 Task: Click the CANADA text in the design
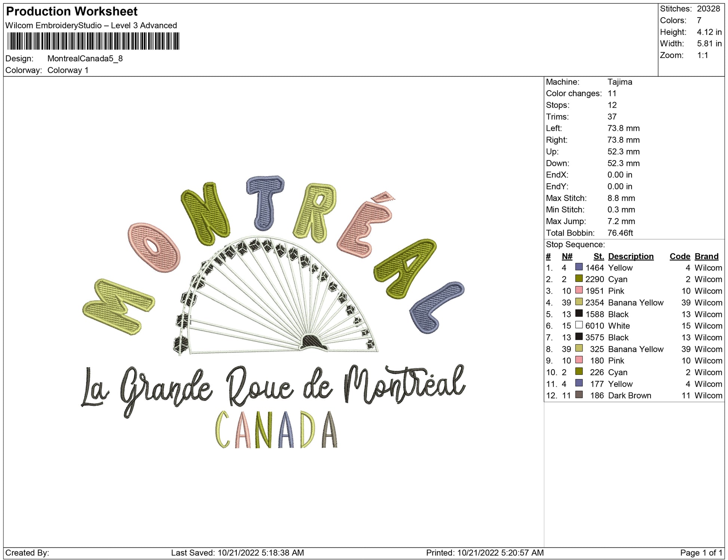(276, 430)
